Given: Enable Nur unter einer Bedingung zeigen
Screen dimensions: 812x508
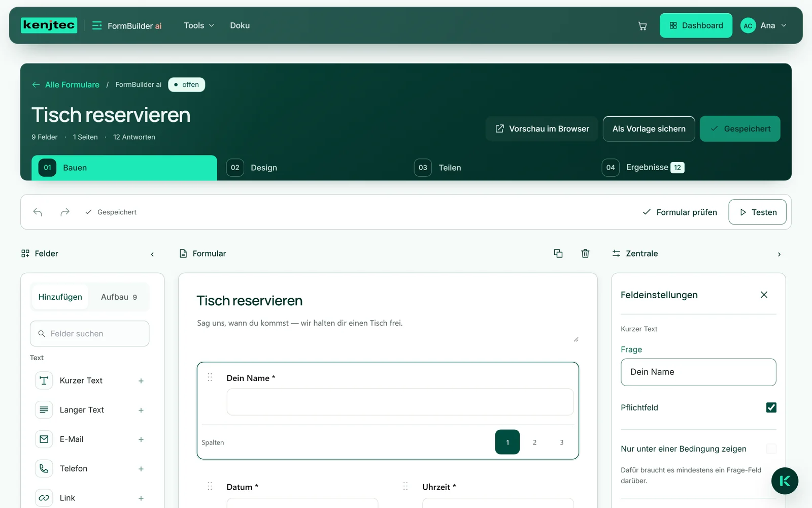Looking at the screenshot, I should click(771, 449).
